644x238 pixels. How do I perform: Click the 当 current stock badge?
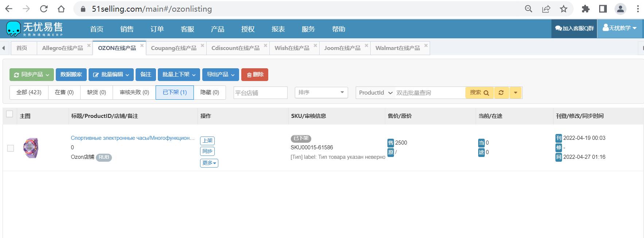[x=481, y=143]
